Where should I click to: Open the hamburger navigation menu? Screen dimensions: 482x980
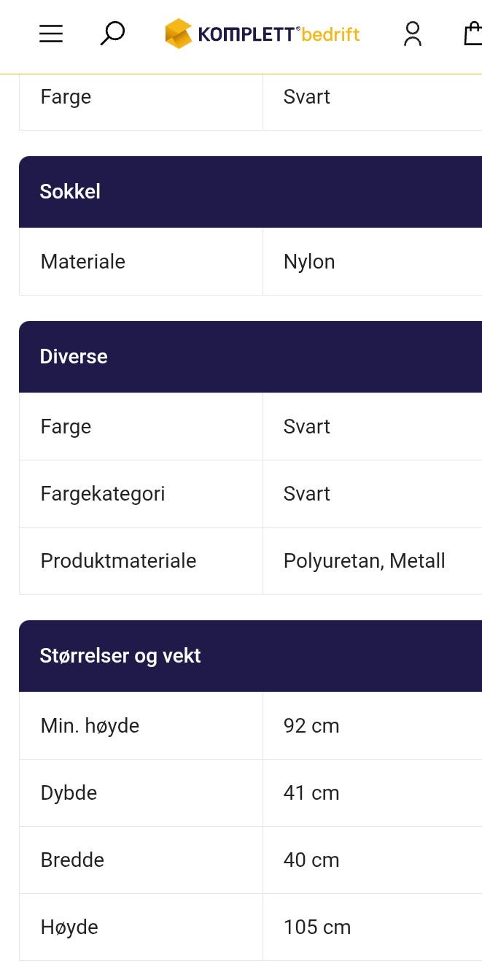[51, 34]
